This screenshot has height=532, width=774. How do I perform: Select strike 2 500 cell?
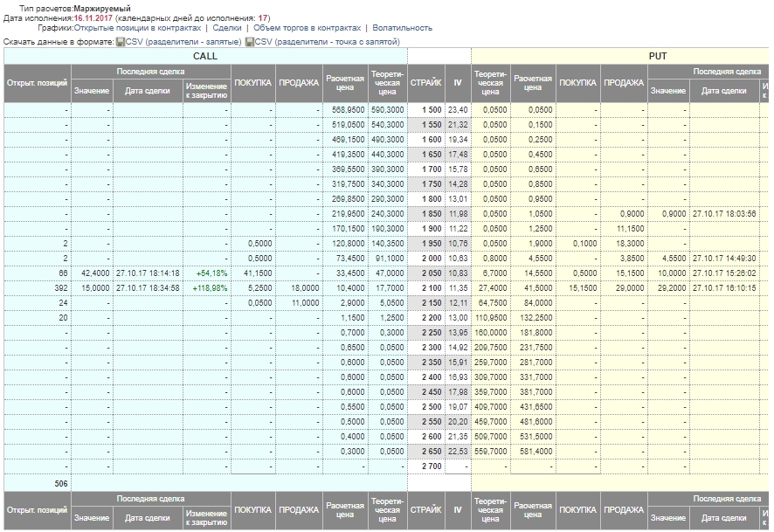(426, 407)
